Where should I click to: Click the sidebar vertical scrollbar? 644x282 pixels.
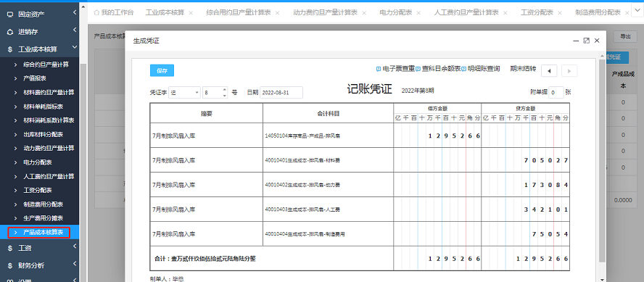click(83, 173)
